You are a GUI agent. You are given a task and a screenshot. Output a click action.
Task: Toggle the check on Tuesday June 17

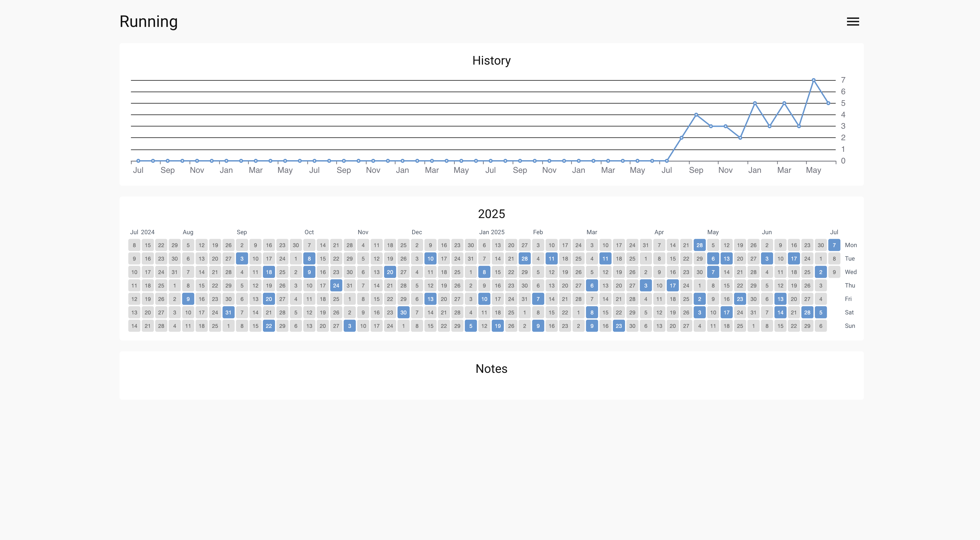[794, 259]
